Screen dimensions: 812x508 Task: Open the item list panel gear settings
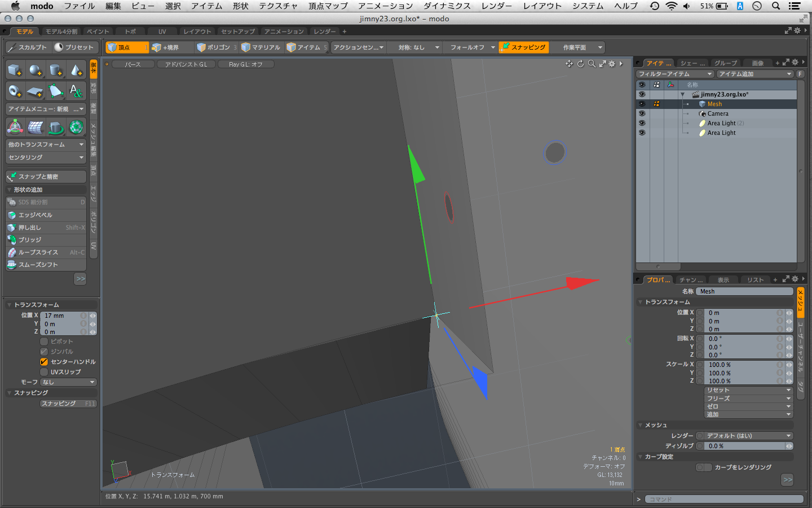[x=795, y=62]
